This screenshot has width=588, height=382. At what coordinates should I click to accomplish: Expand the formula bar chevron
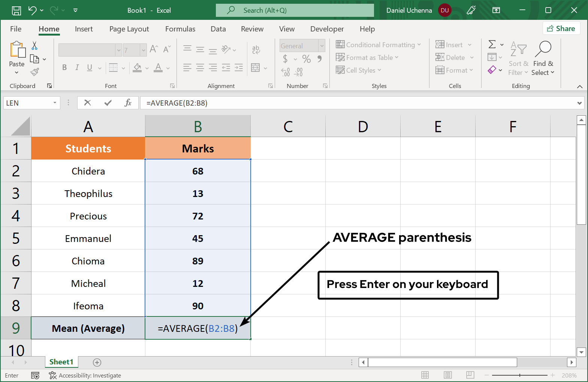[579, 103]
